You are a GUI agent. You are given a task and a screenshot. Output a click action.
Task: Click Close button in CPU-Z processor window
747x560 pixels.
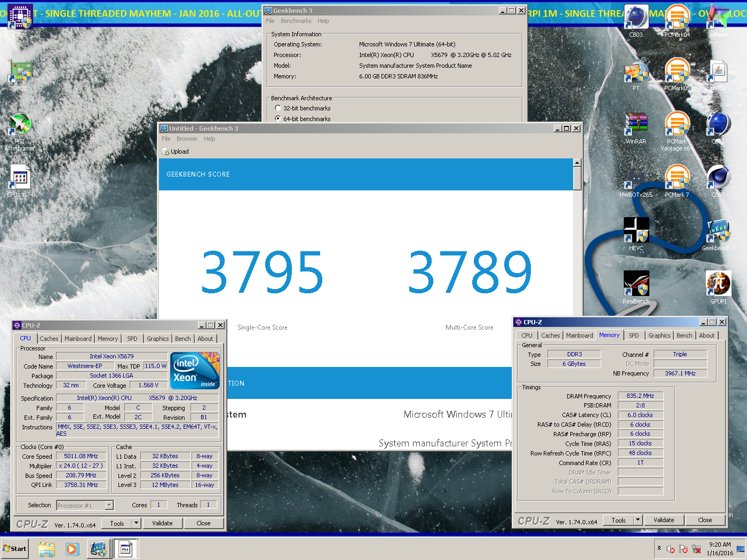pos(203,523)
